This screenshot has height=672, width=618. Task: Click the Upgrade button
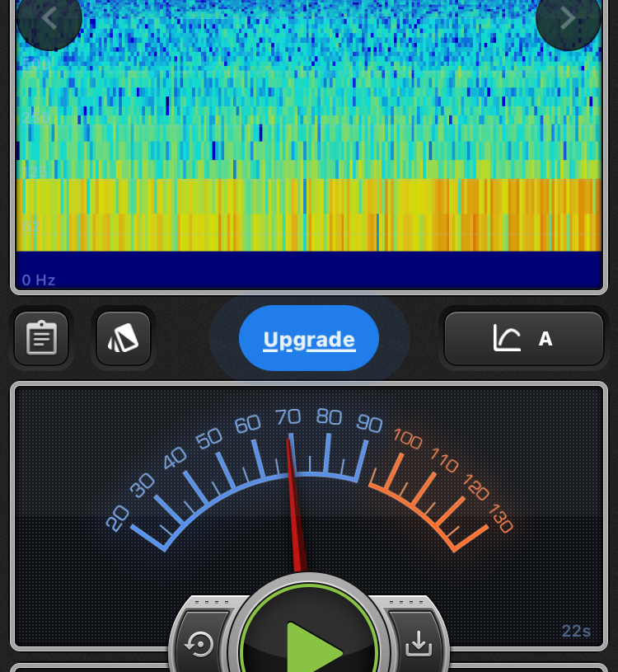tap(309, 339)
